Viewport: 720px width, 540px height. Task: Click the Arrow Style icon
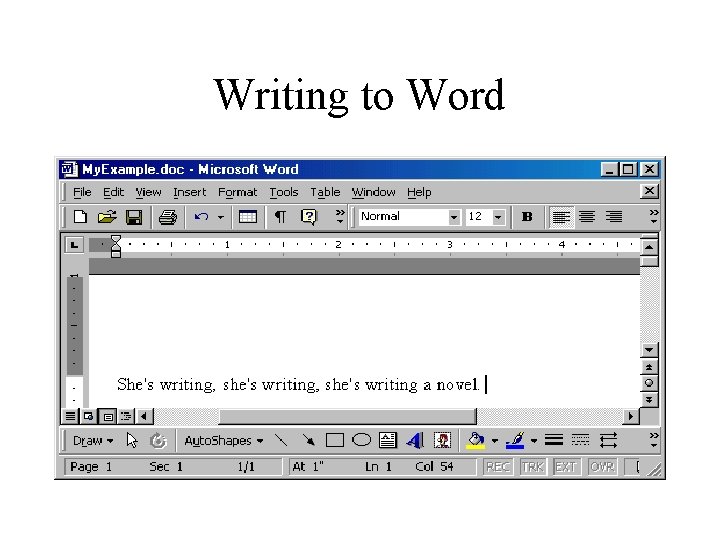point(608,441)
